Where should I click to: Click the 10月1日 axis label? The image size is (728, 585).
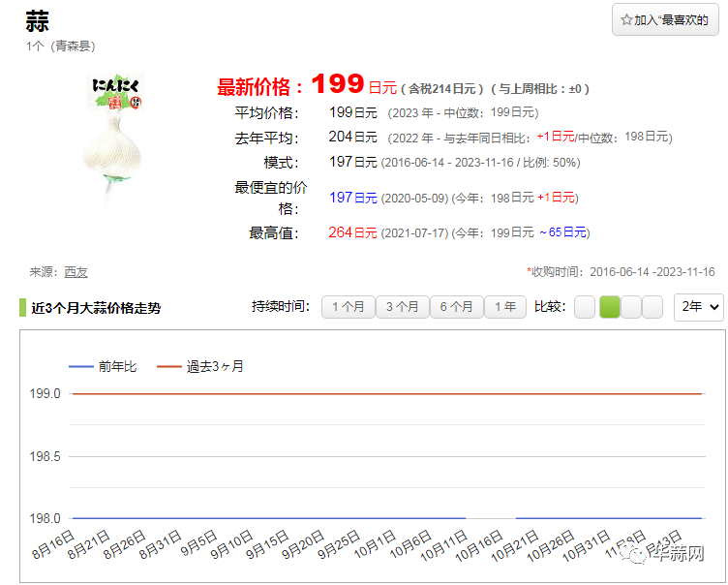pos(375,544)
